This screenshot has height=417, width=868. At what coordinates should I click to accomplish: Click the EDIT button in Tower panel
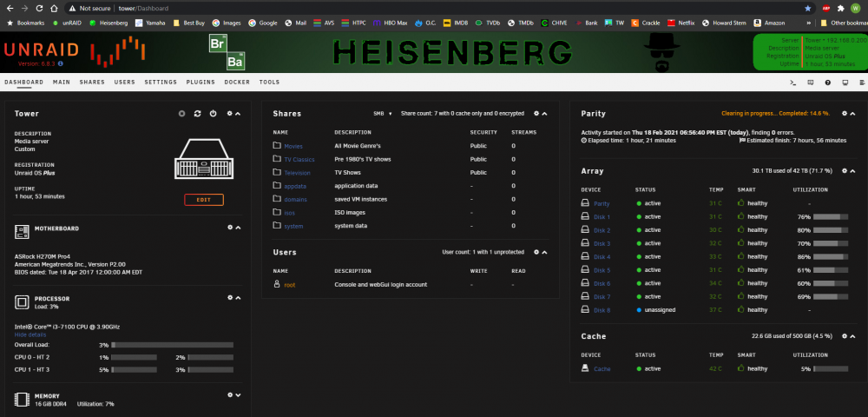coord(204,199)
